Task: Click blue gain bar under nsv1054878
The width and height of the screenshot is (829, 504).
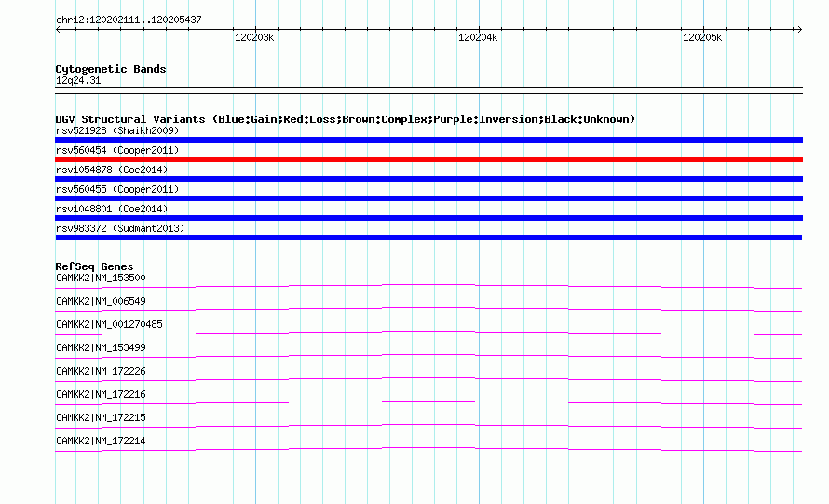Action: tap(428, 179)
